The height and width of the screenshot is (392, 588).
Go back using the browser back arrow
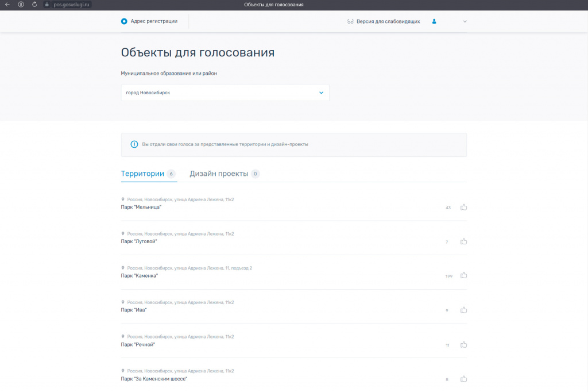point(7,5)
